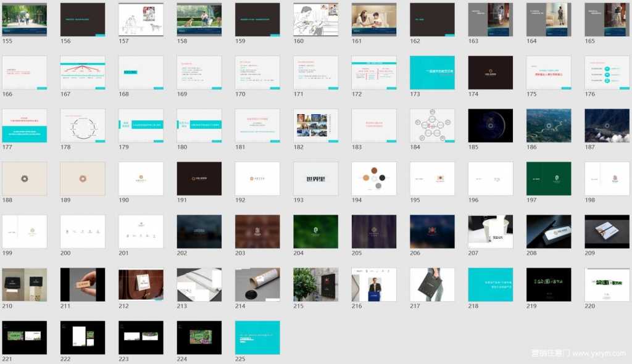Select slide 207 showing the paper cups mockup
Viewport: 632px width, 364px height.
tap(490, 231)
